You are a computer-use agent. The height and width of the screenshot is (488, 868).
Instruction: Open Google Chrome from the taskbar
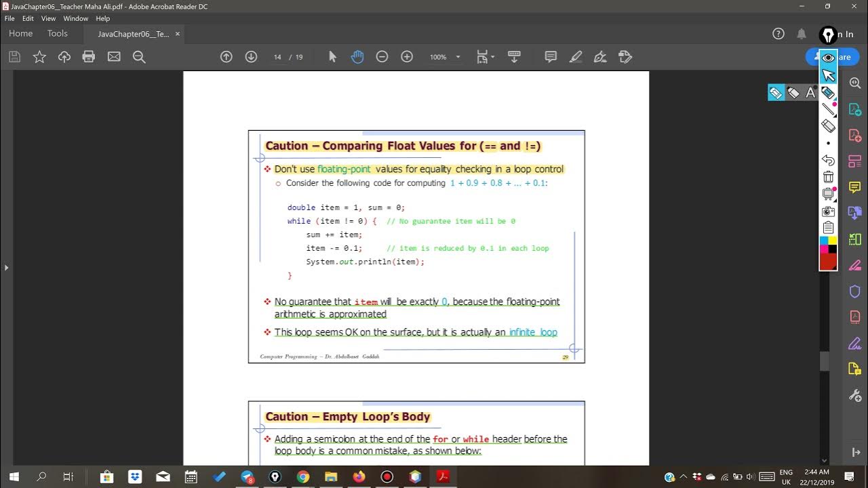click(x=303, y=476)
